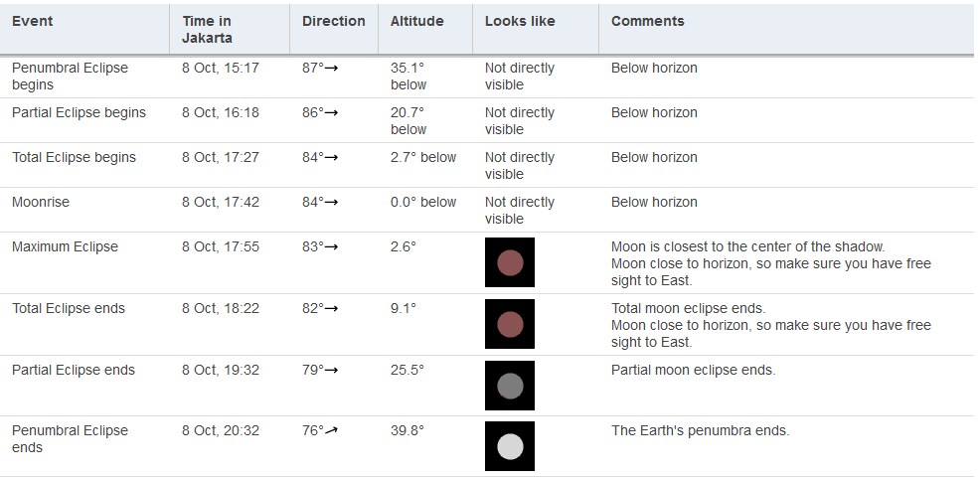
Task: Click the Total Eclipse ends moon image
Action: click(510, 324)
